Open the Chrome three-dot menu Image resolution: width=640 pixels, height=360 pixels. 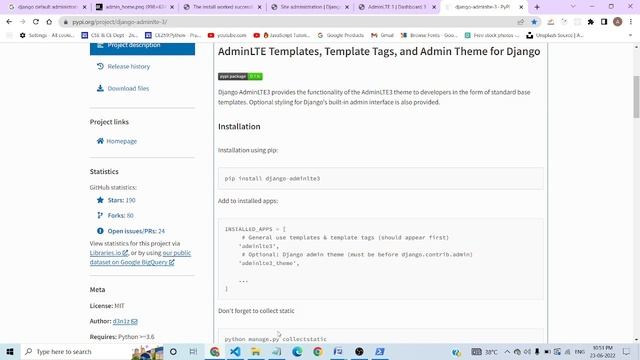[631, 22]
